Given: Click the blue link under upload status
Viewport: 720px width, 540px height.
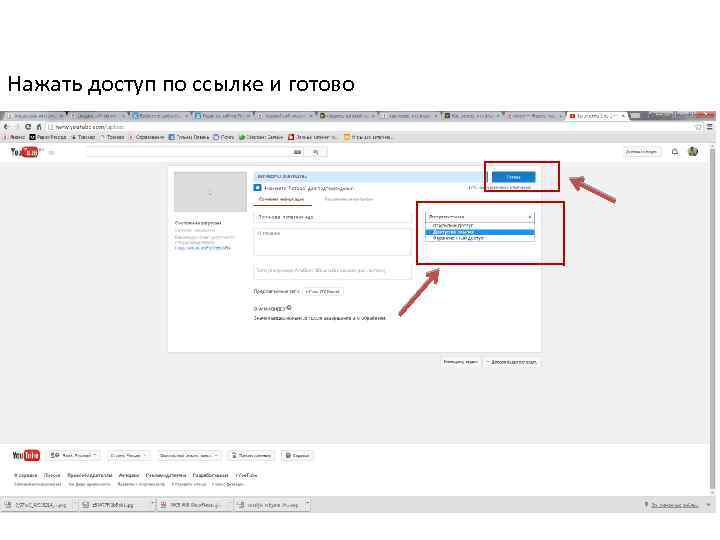Looking at the screenshot, I should pyautogui.click(x=202, y=248).
